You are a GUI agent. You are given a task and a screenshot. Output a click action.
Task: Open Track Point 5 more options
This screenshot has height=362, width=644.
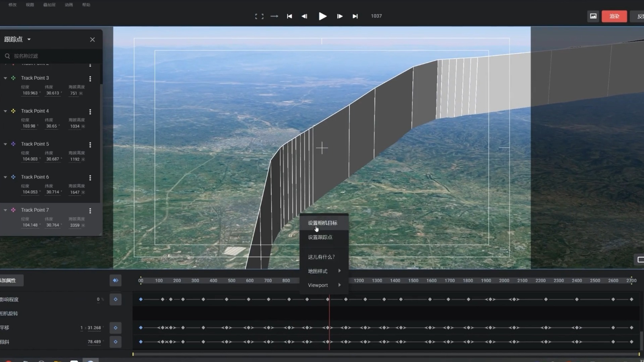pos(90,145)
